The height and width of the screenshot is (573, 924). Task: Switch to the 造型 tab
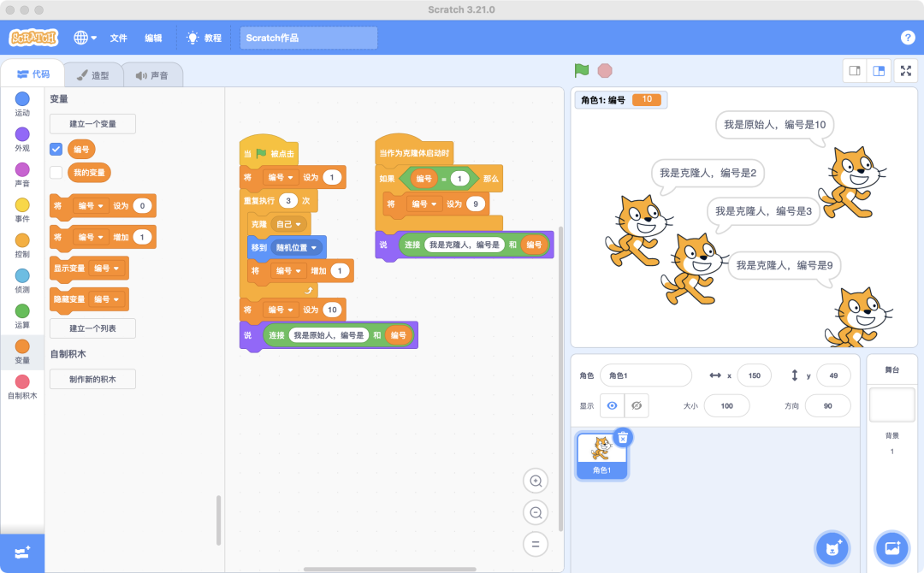point(93,75)
